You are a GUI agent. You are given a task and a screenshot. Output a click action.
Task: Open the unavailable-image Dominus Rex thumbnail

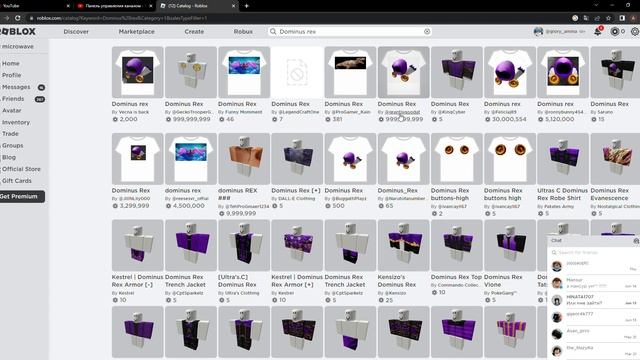(297, 72)
